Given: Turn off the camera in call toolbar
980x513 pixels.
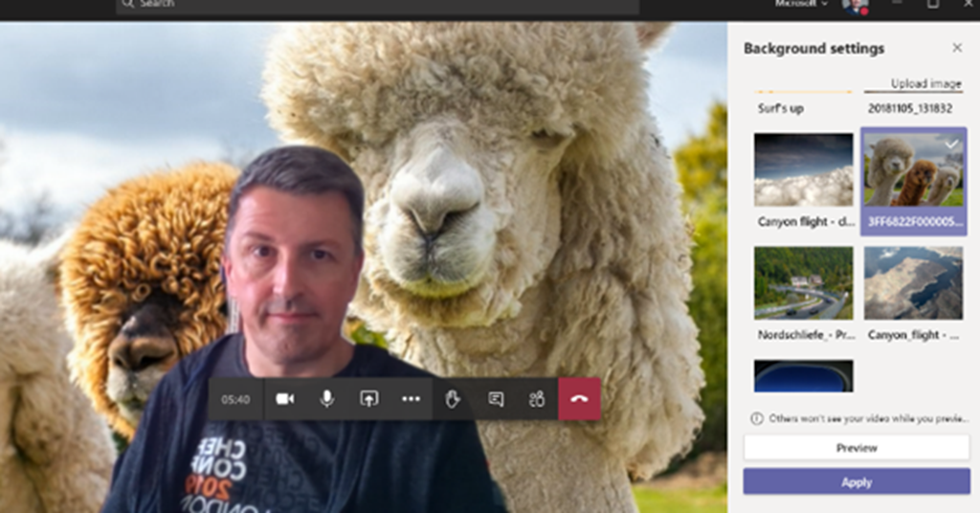Looking at the screenshot, I should click(285, 399).
